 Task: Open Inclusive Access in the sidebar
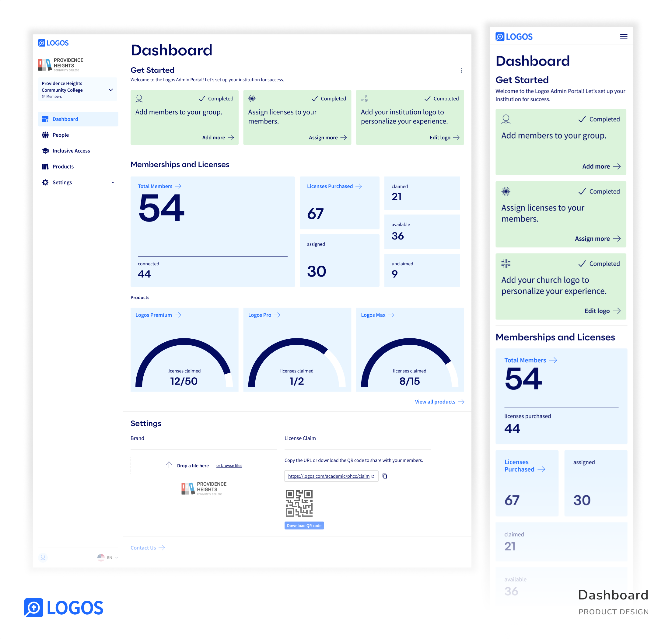coord(78,151)
